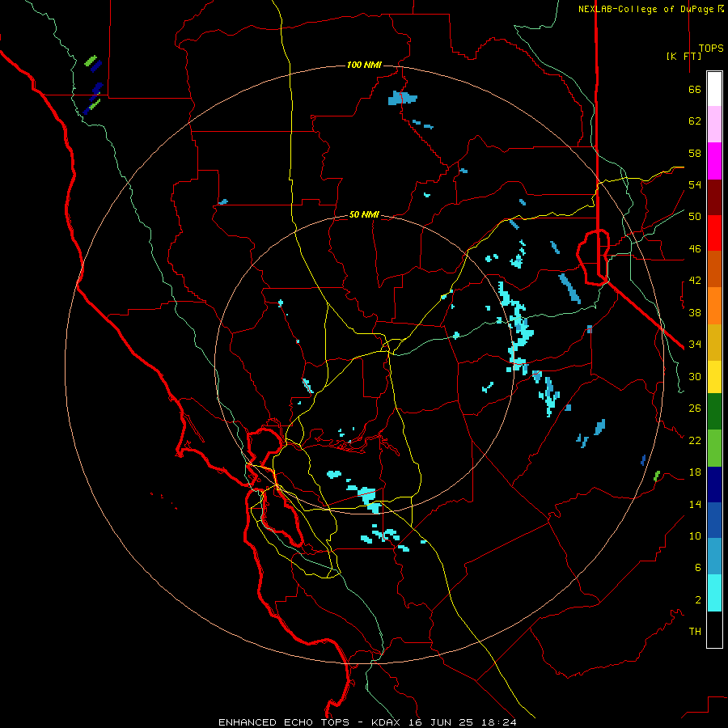728x728 pixels.
Task: Click the legend value 66
Action: coord(695,89)
